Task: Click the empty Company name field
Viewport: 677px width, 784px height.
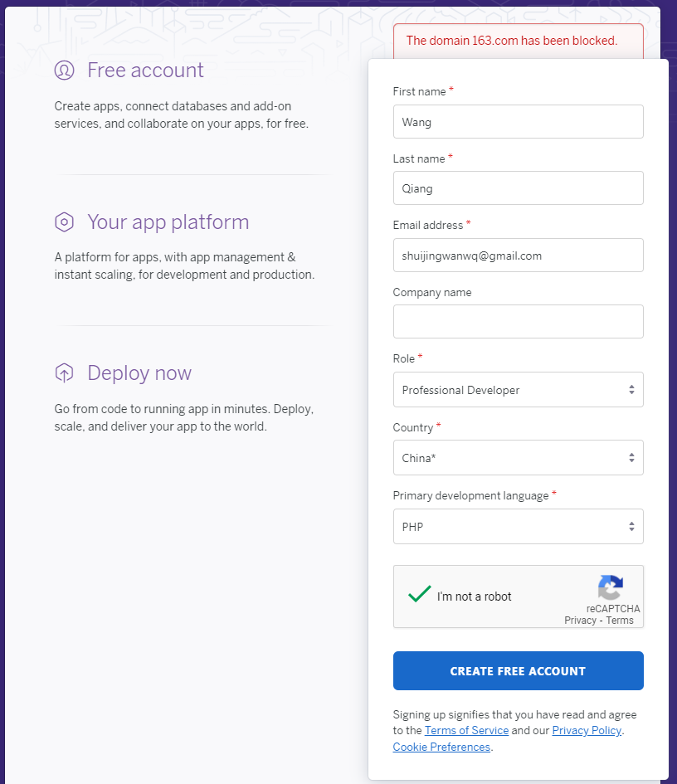Action: point(518,322)
